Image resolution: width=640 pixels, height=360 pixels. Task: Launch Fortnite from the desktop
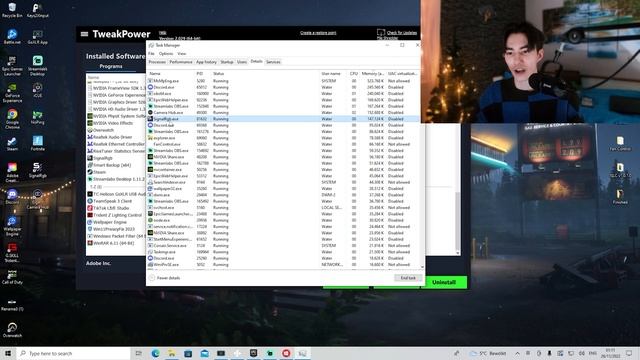point(38,144)
